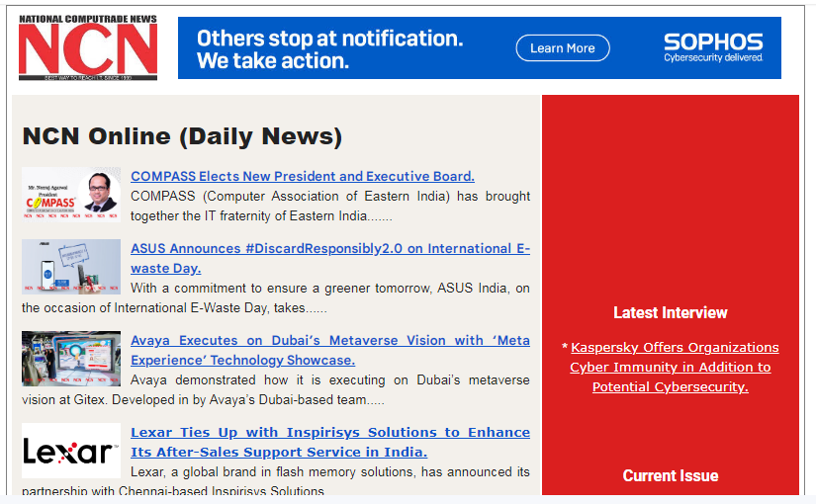816x504 pixels.
Task: Click the 'NCN Online (Daily News)' heading
Action: [182, 136]
